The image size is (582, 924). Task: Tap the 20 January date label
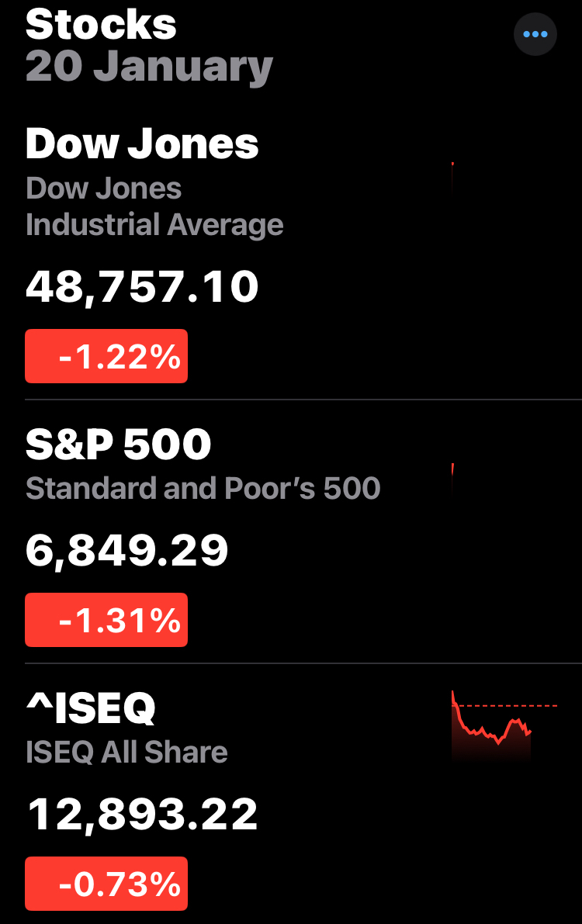pos(149,67)
